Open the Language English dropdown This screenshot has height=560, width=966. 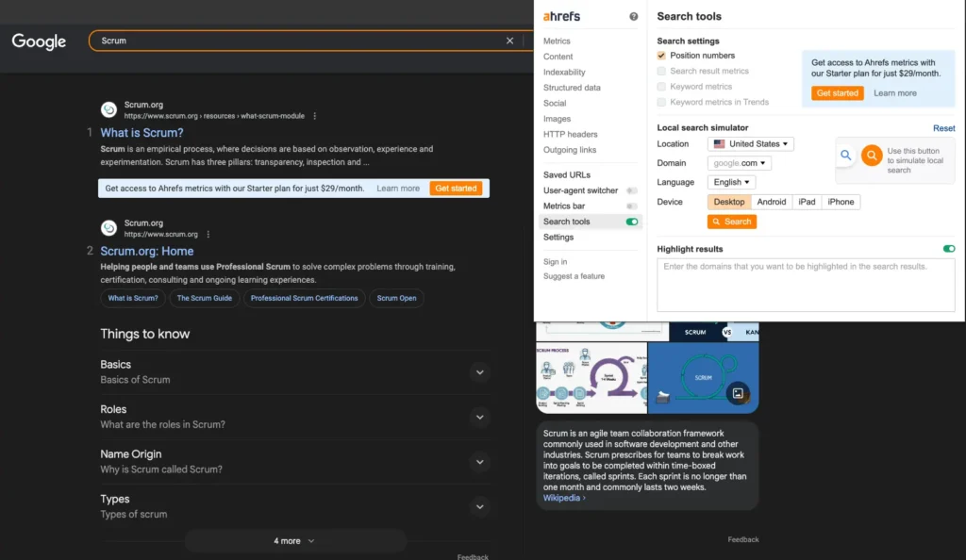[x=731, y=182]
